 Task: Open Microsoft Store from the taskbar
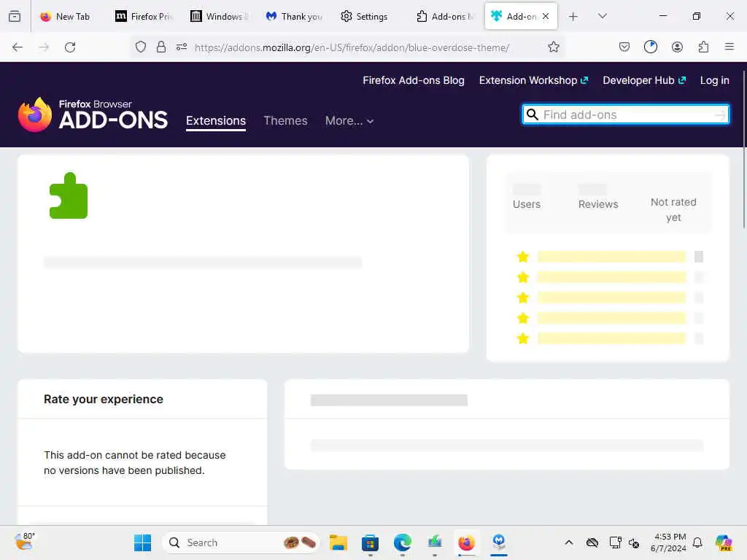370,542
